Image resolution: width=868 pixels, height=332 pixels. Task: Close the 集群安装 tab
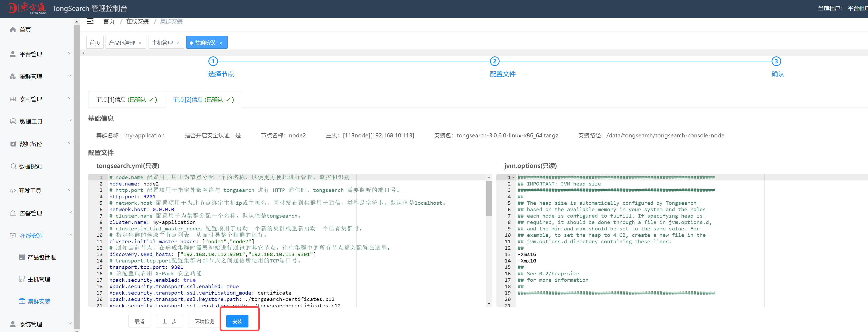pos(221,43)
